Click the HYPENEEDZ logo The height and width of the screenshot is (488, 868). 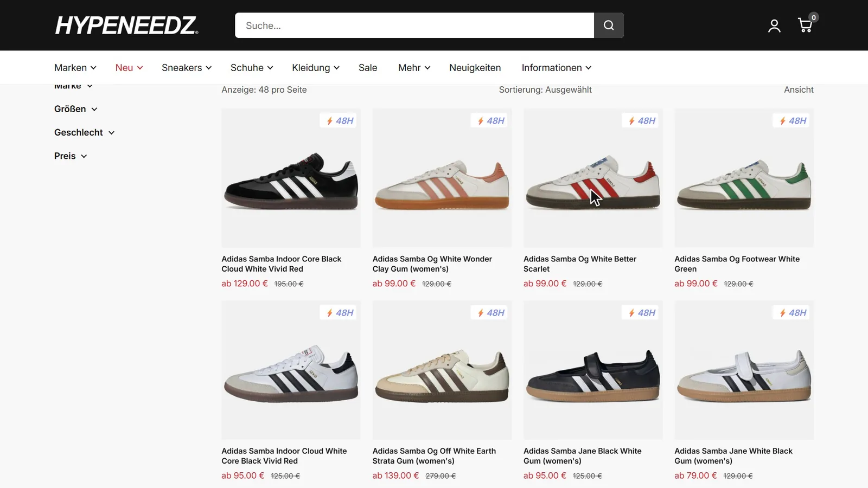click(x=127, y=25)
